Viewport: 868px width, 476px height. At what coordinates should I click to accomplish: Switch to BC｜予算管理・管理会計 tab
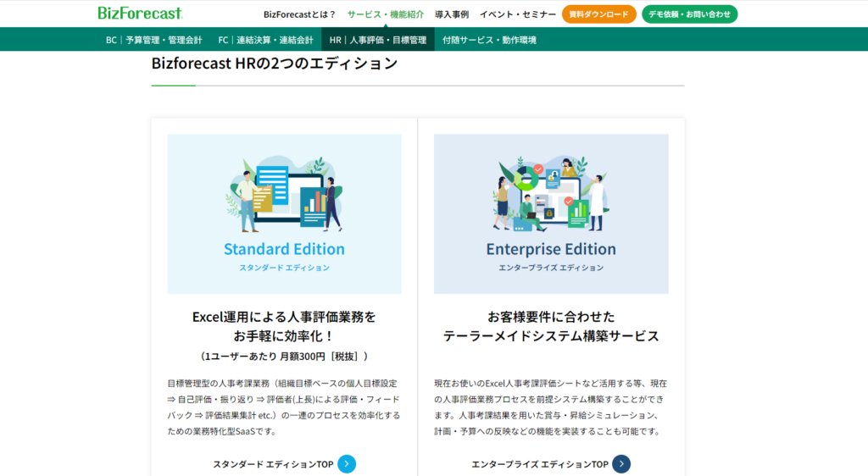point(153,40)
